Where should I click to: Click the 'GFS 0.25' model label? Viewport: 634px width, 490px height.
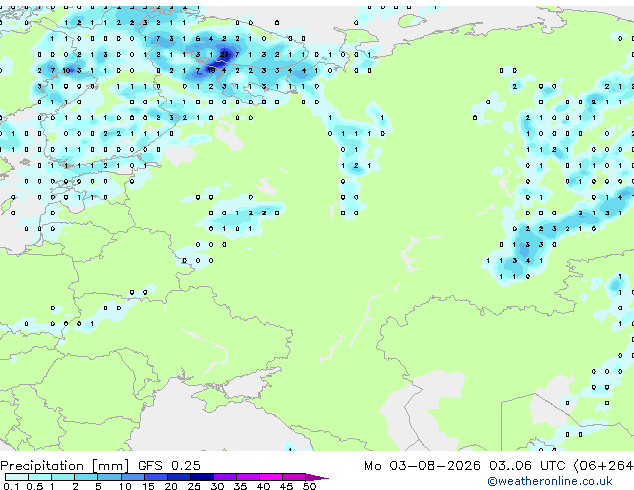pyautogui.click(x=169, y=466)
